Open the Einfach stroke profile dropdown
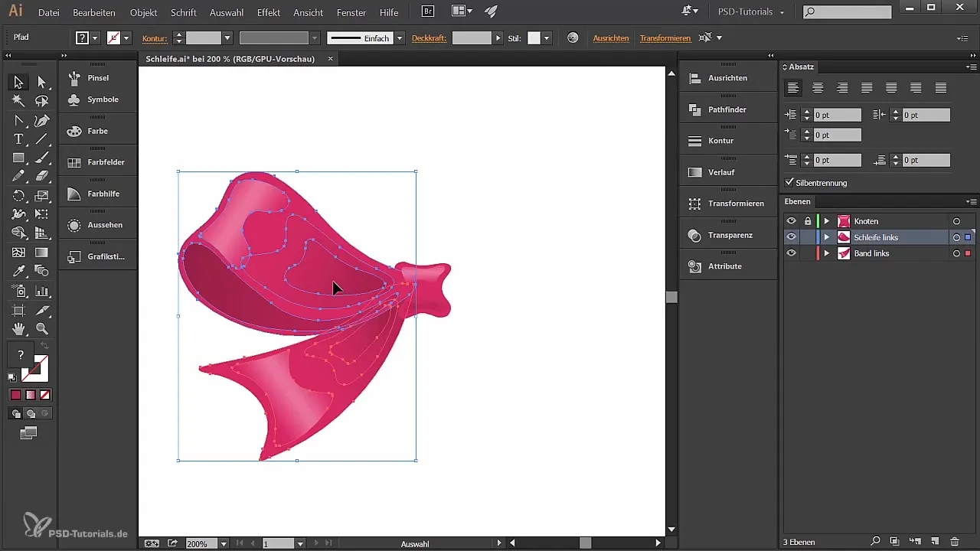 point(400,37)
